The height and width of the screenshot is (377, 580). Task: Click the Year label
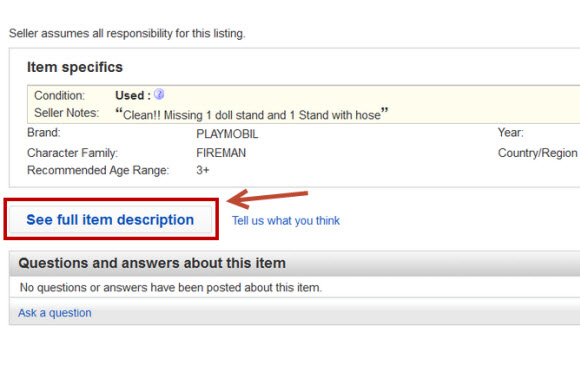510,132
